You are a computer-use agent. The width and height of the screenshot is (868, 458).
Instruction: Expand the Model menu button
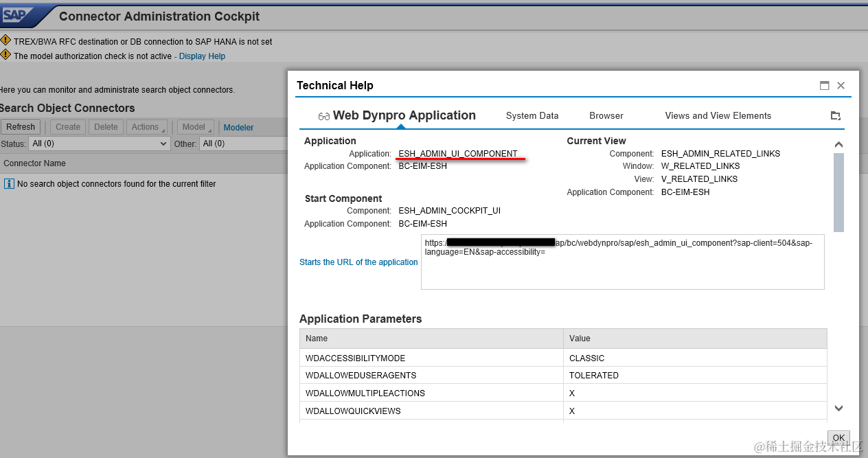(196, 127)
